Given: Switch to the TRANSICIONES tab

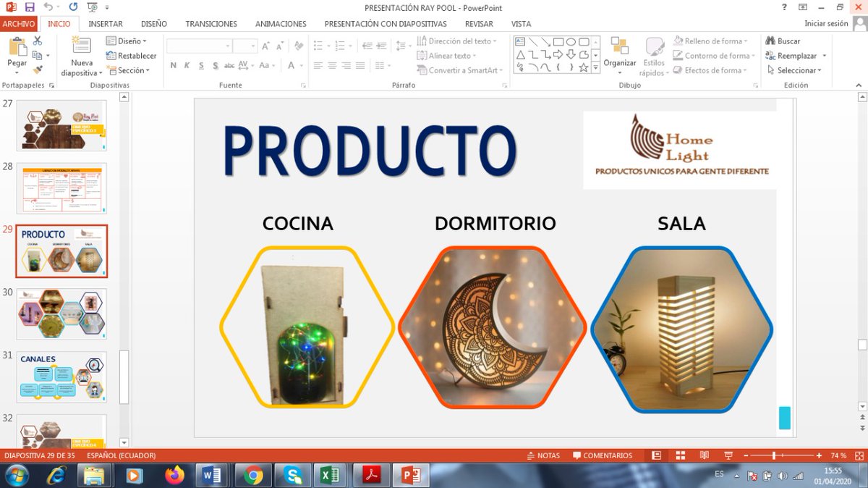Looking at the screenshot, I should pyautogui.click(x=211, y=23).
